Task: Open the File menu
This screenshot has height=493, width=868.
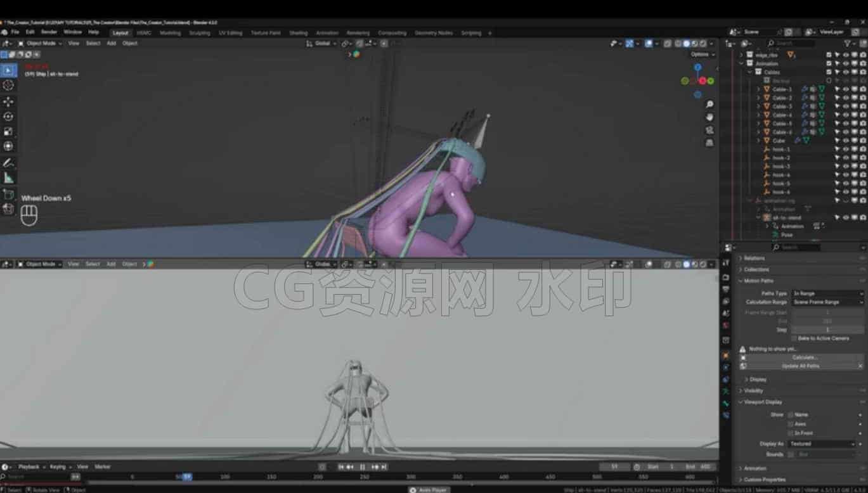Action: 15,32
